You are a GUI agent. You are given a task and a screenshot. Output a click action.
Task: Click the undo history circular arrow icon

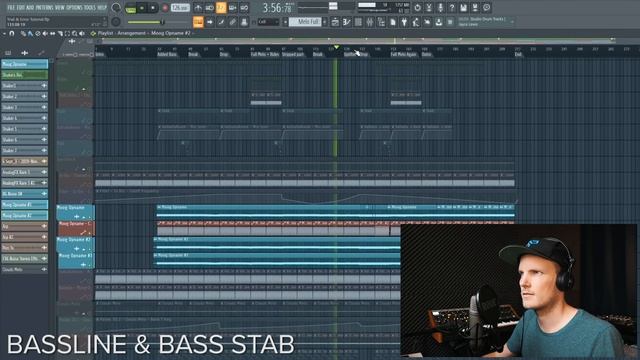(417, 8)
